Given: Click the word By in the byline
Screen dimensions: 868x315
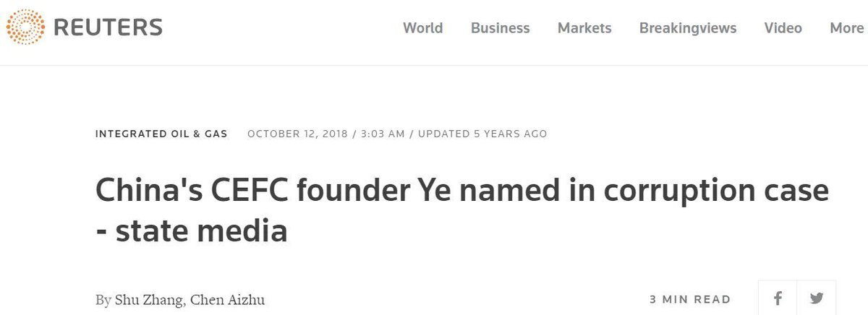Looking at the screenshot, I should [x=103, y=299].
